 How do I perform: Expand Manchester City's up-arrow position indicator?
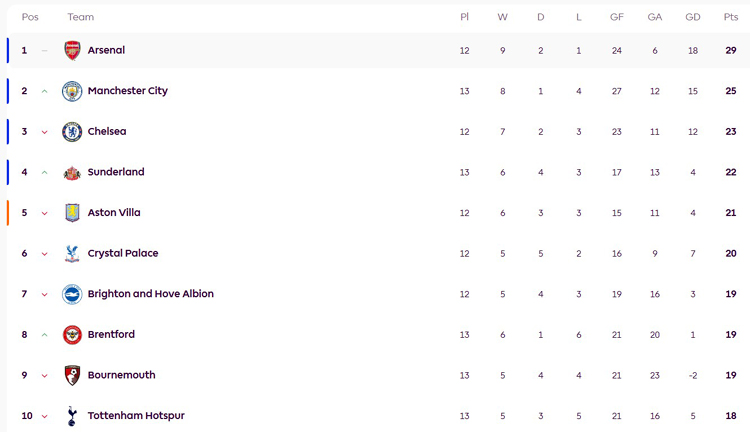(45, 91)
